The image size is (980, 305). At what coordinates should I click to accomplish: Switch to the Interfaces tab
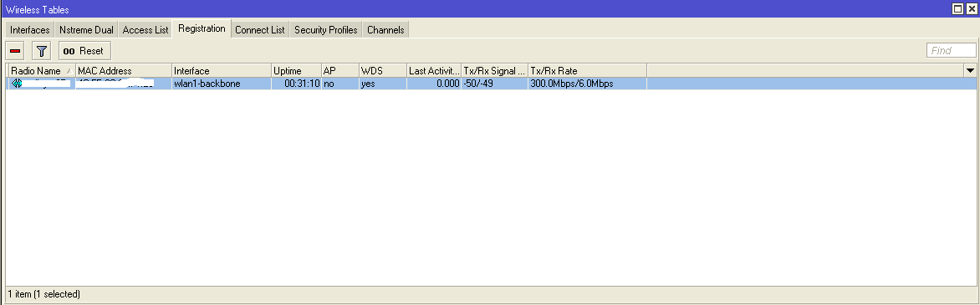(29, 30)
